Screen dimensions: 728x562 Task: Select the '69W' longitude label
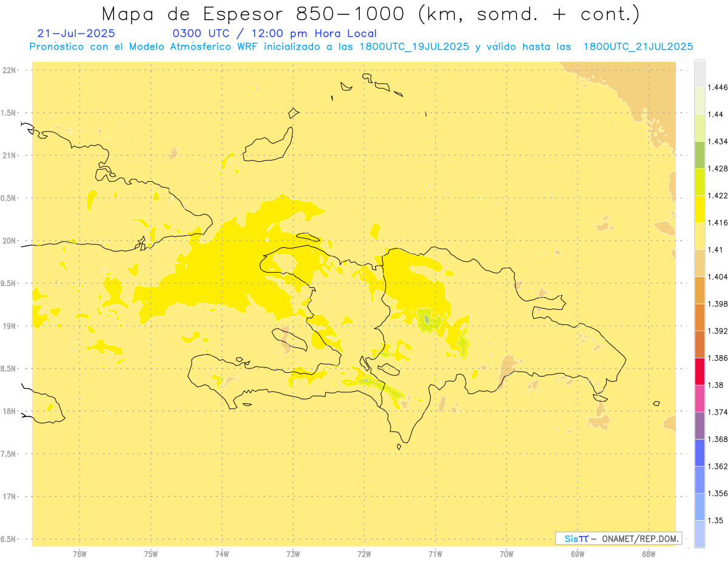[578, 554]
